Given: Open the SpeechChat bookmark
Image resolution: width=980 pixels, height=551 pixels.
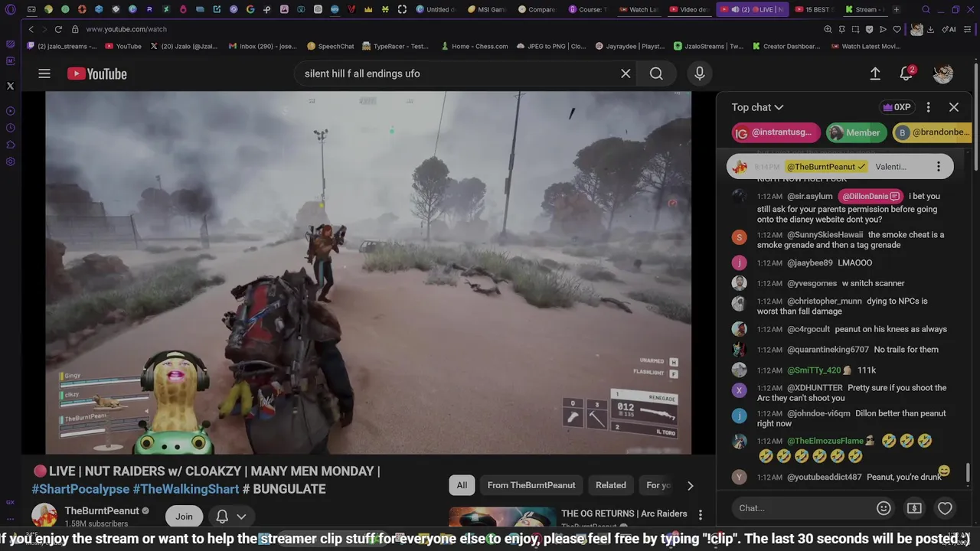Looking at the screenshot, I should pos(330,46).
